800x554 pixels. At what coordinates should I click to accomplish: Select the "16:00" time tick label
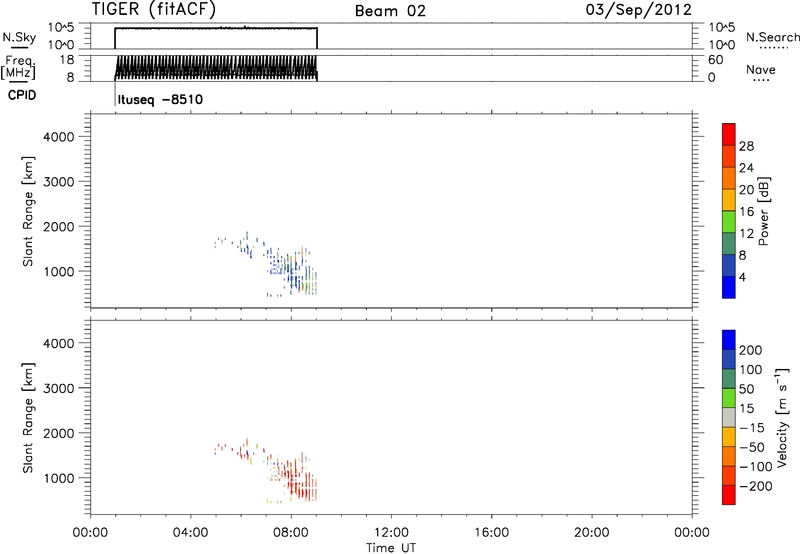[491, 533]
